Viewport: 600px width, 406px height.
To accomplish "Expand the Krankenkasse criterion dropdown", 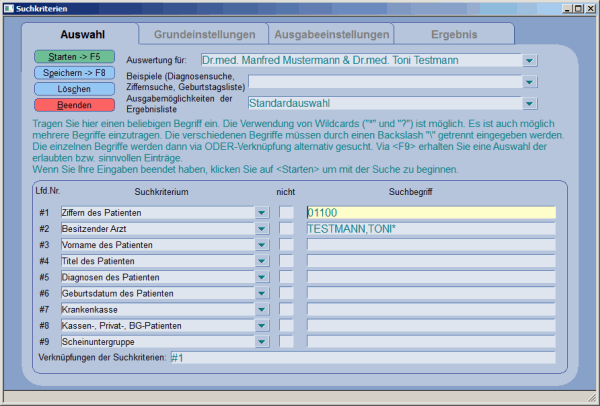I will click(261, 309).
